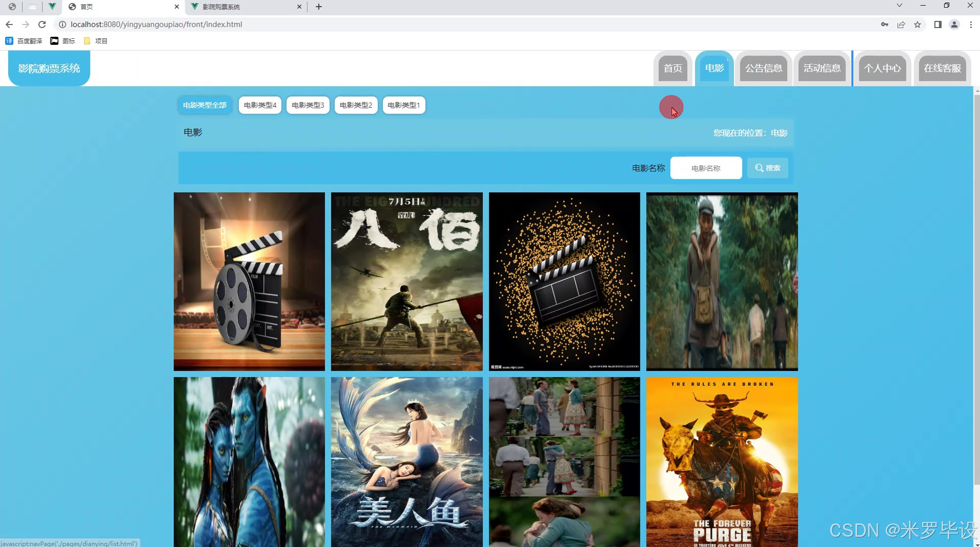980x547 pixels.
Task: Click the address bar URL
Action: 156,24
